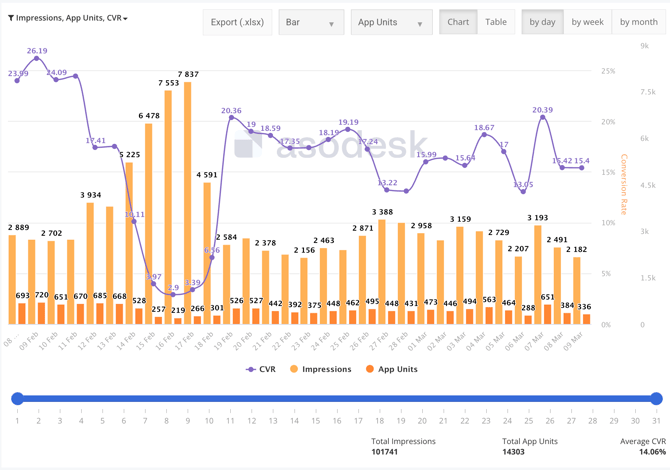Image resolution: width=670 pixels, height=470 pixels.
Task: Click the filter funnel icon beside Impressions title
Action: click(11, 18)
